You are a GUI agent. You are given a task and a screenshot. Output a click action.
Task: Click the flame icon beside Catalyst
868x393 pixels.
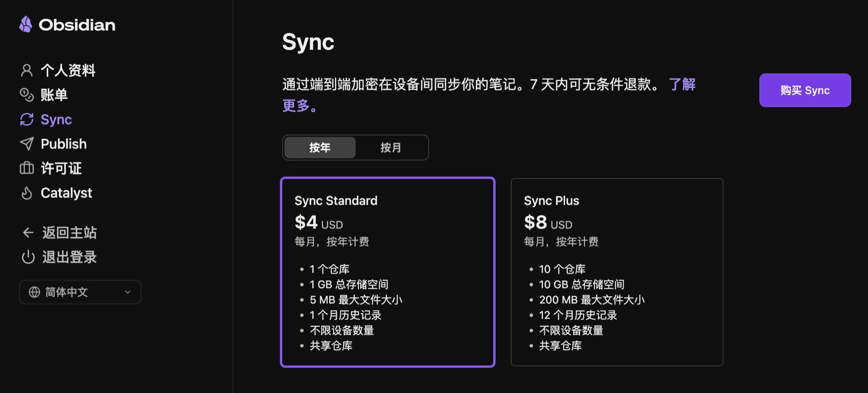[x=27, y=193]
